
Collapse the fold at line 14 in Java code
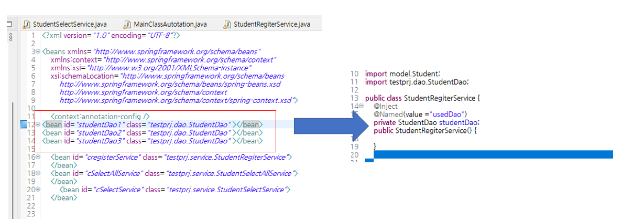point(361,106)
